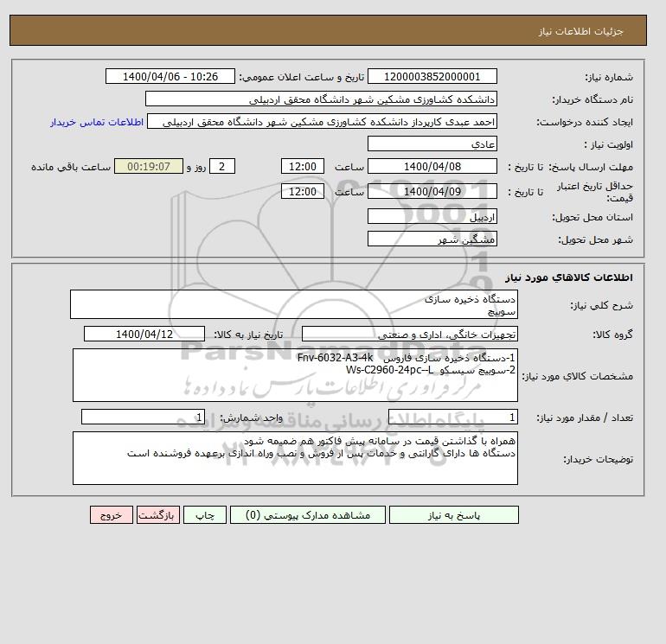Viewport: 666px width, 644px height.
Task: Click the پاسخ به نیاز button
Action: coord(453,514)
